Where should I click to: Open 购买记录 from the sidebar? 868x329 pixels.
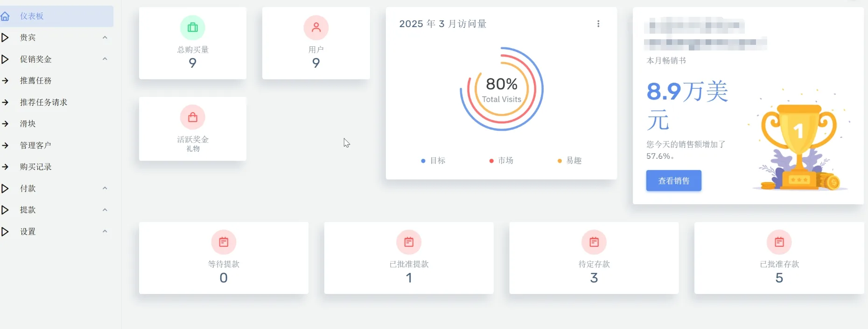pos(37,167)
